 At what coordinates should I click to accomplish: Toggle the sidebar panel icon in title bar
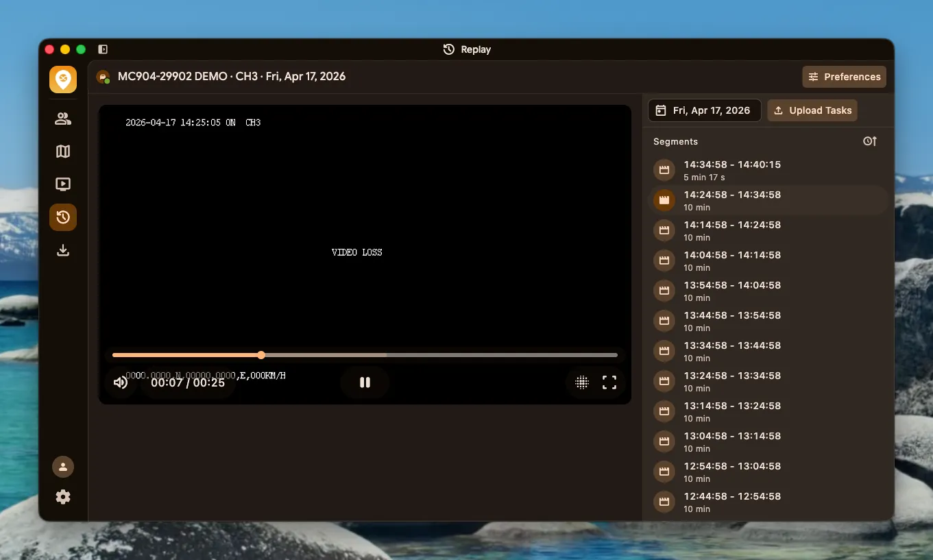(x=103, y=49)
